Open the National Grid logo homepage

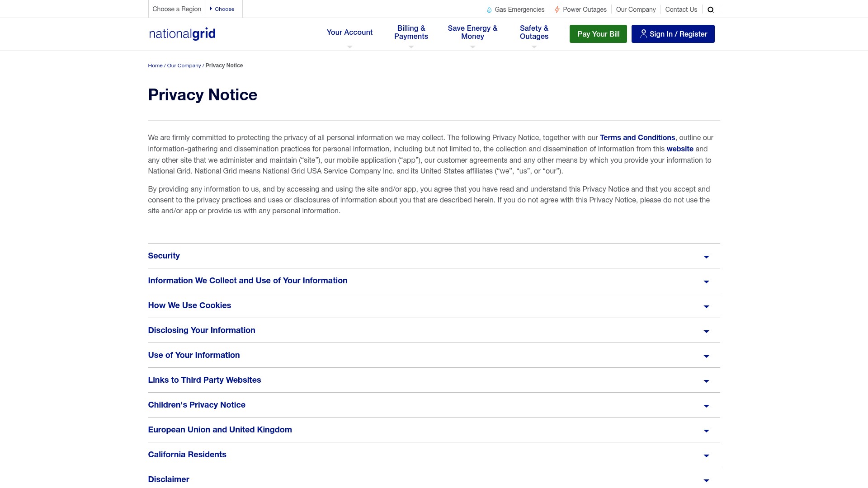coord(182,34)
